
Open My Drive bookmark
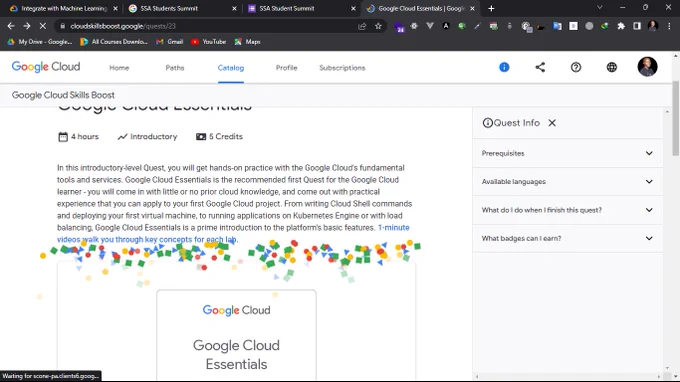(x=39, y=42)
